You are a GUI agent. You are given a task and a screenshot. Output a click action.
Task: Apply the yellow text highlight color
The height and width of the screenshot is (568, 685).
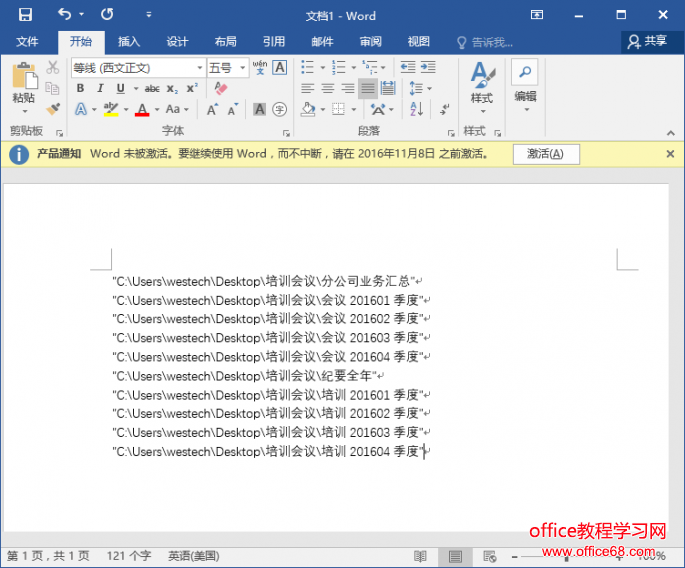[x=111, y=109]
